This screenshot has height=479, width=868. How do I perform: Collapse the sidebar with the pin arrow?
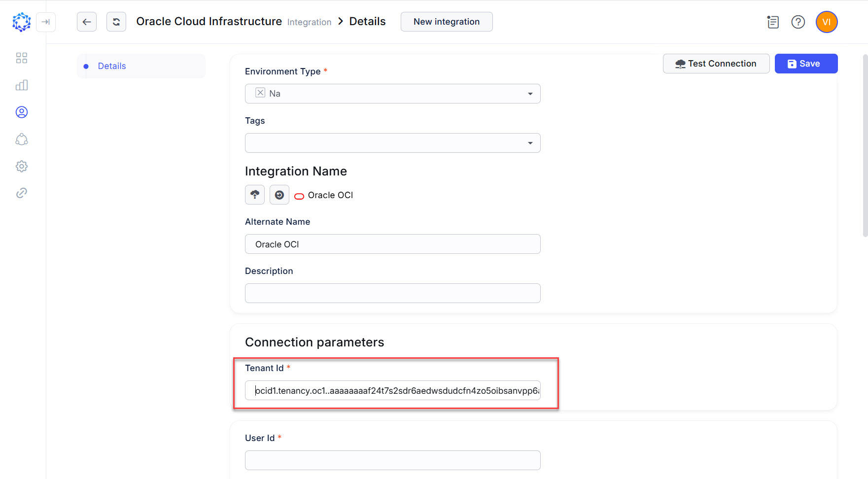click(46, 22)
